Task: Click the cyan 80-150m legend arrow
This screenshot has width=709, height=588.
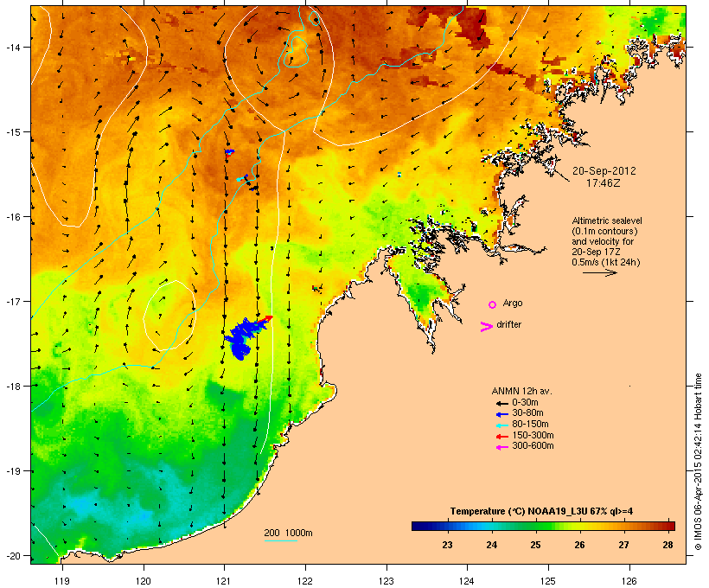Action: click(x=501, y=425)
